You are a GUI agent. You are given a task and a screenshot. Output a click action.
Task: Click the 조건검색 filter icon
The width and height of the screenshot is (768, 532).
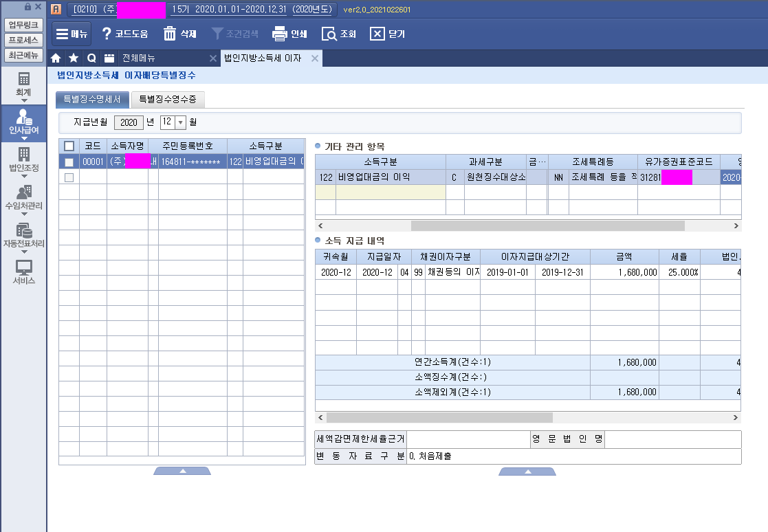click(x=217, y=34)
